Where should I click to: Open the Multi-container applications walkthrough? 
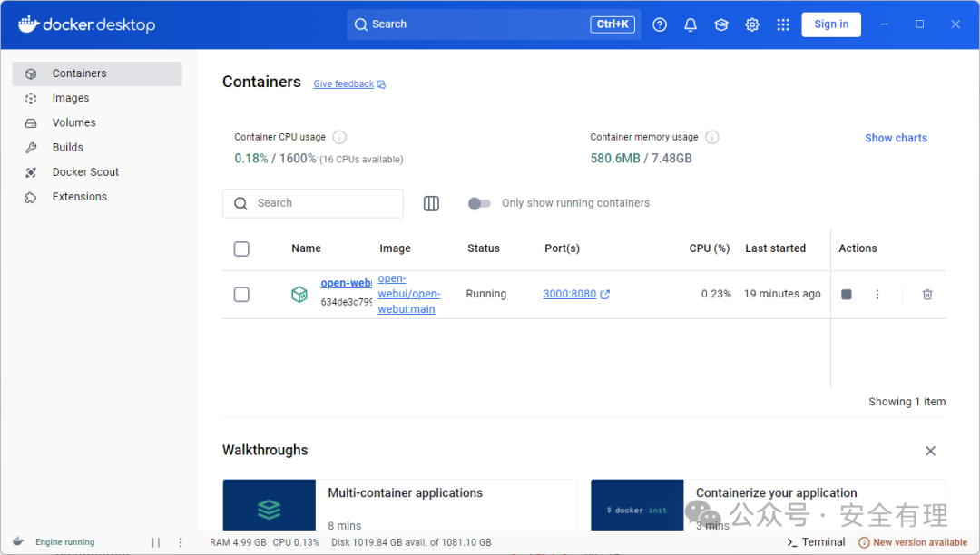tap(400, 505)
